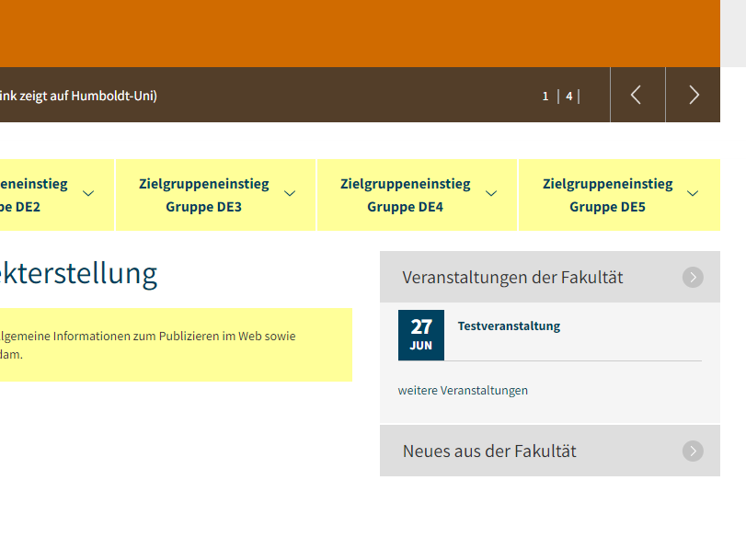Advance to the next slide arrow
This screenshot has height=560, width=746.
pos(694,95)
